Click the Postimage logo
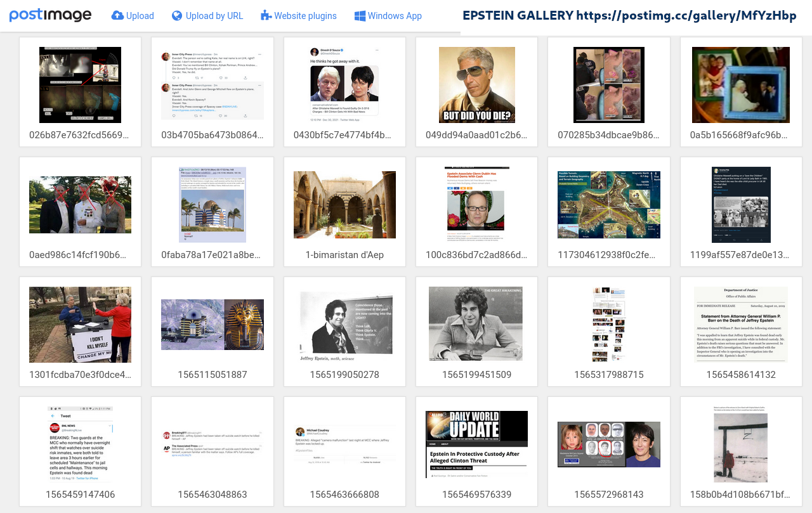 [x=51, y=15]
